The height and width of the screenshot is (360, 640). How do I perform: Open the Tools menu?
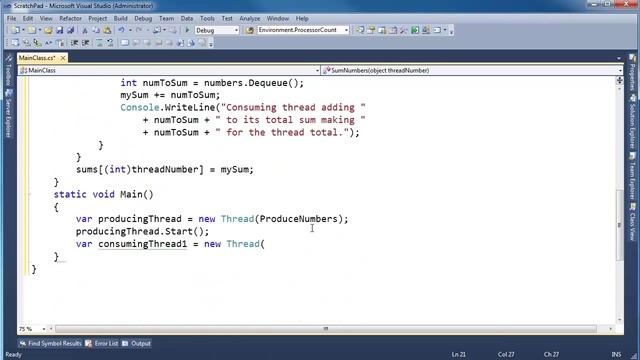point(207,18)
